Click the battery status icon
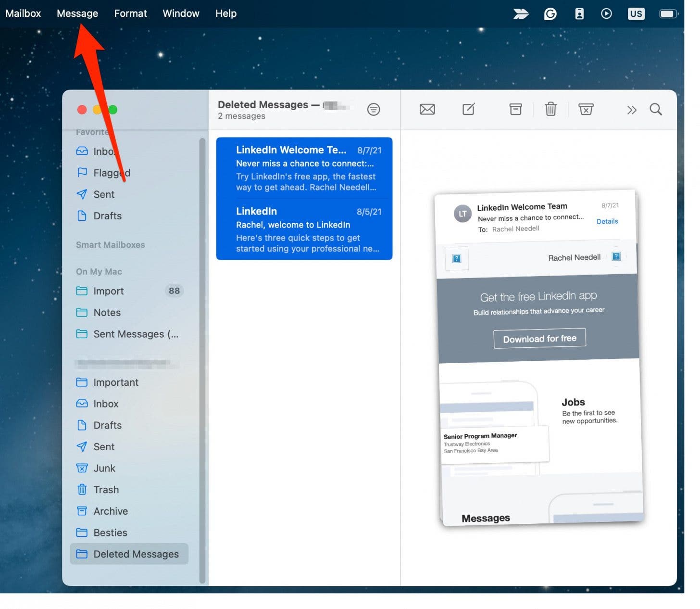The width and height of the screenshot is (700, 609). point(668,13)
